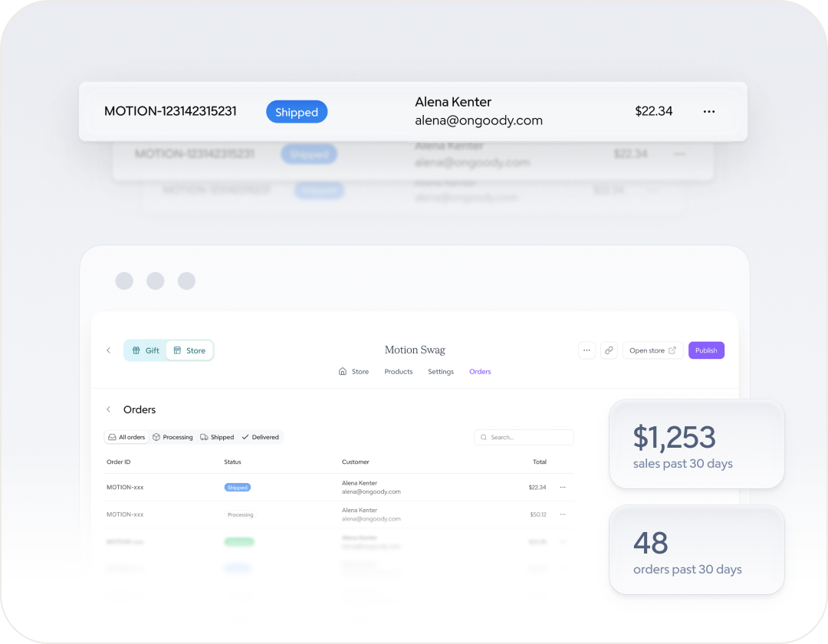Click Motion Swag store title

(415, 350)
